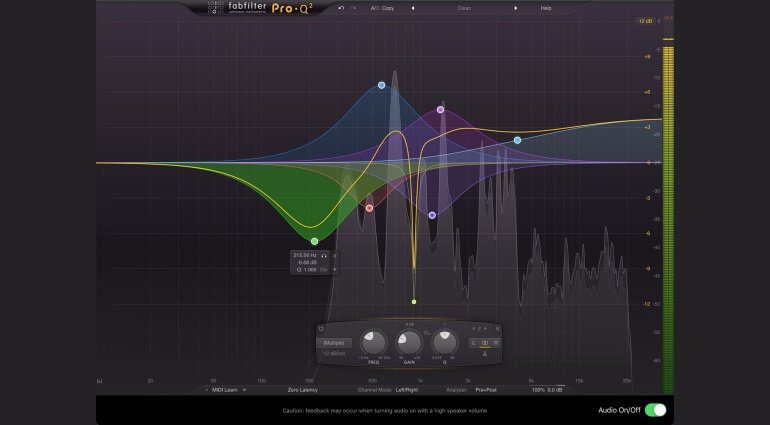Click the split band icon under stereo

(485, 354)
